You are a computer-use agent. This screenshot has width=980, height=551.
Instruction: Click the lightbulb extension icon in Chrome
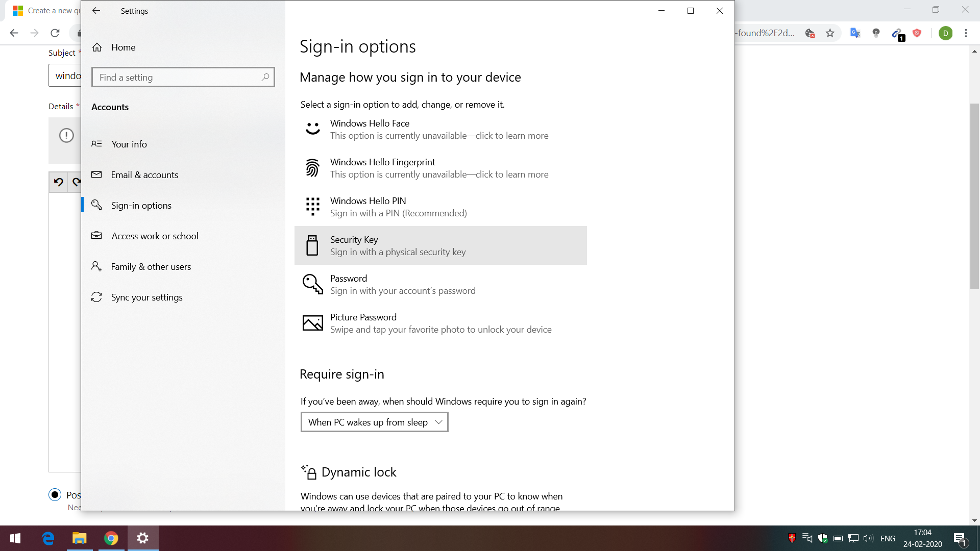coord(876,33)
